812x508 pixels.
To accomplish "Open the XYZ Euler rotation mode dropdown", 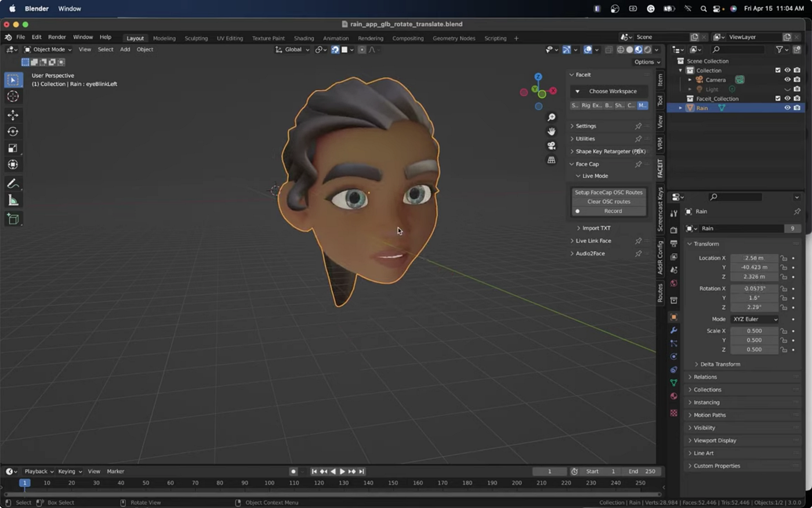I will [x=755, y=319].
